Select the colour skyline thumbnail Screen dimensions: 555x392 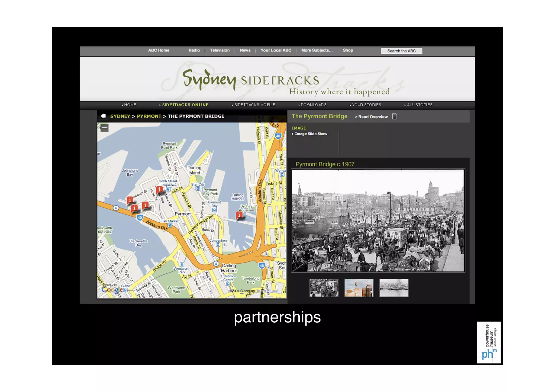pos(359,288)
